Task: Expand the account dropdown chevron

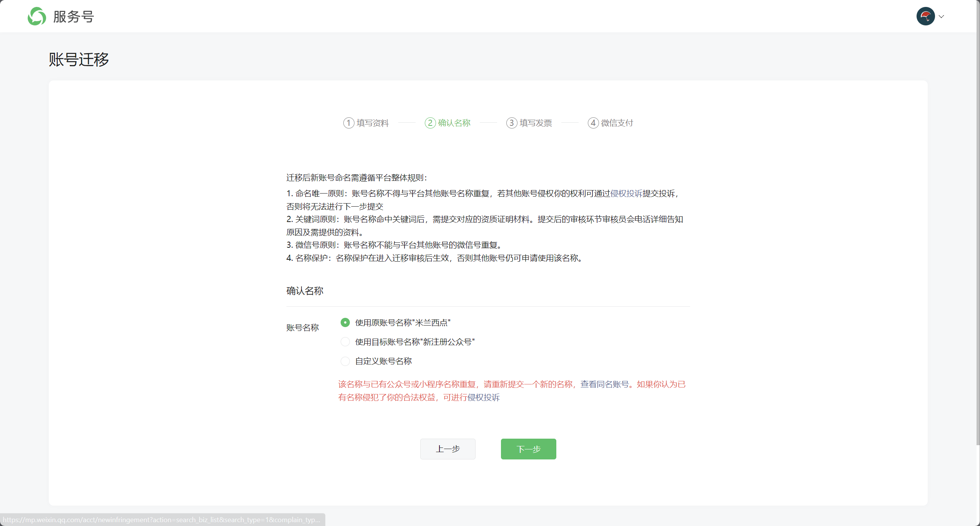Action: coord(942,17)
